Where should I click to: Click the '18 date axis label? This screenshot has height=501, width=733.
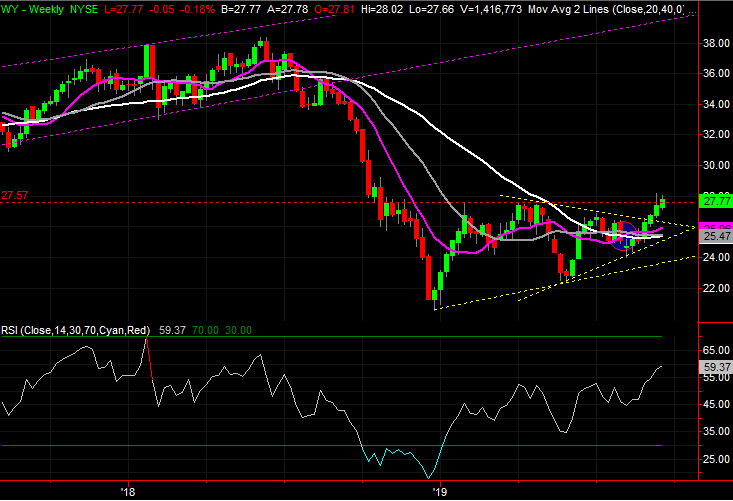click(x=127, y=492)
